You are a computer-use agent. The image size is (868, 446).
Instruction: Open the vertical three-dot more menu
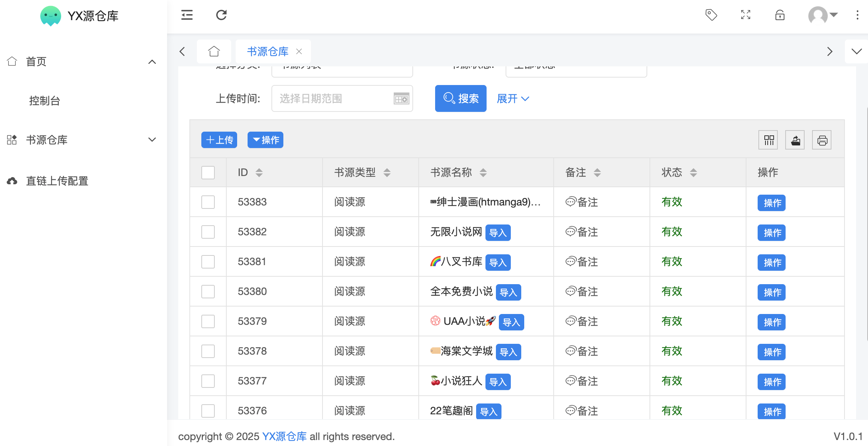(857, 15)
